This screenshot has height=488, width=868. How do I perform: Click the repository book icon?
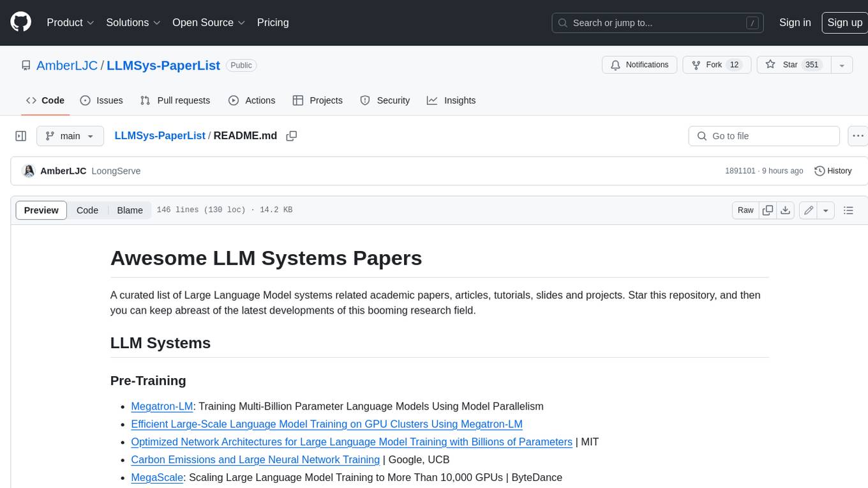26,65
